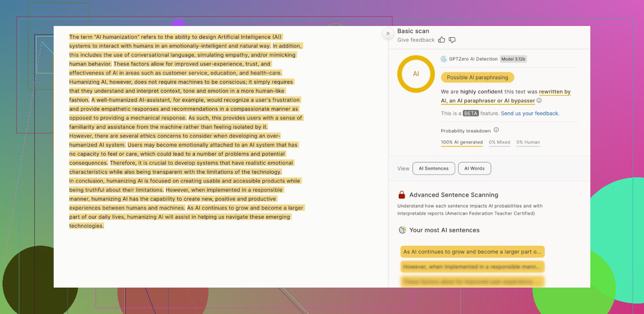The width and height of the screenshot is (644, 314).
Task: Click the underlined rewritten by AI text
Action: click(555, 92)
